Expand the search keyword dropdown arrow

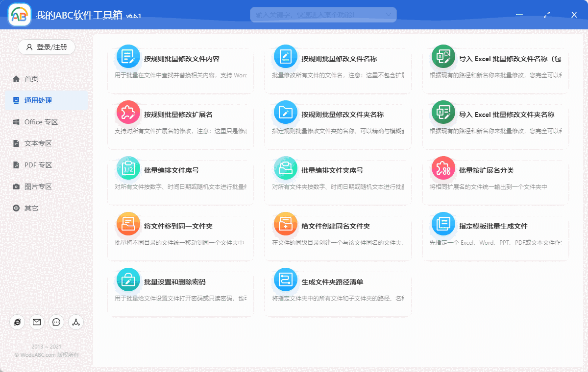pos(390,15)
